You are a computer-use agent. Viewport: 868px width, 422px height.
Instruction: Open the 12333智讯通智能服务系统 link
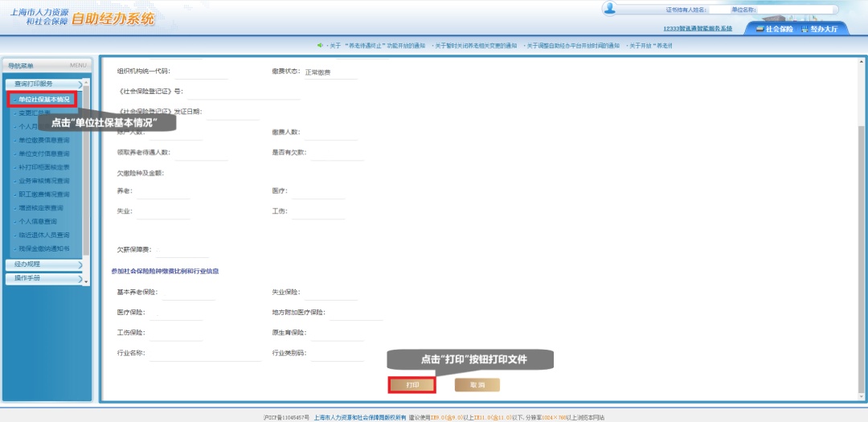(698, 28)
